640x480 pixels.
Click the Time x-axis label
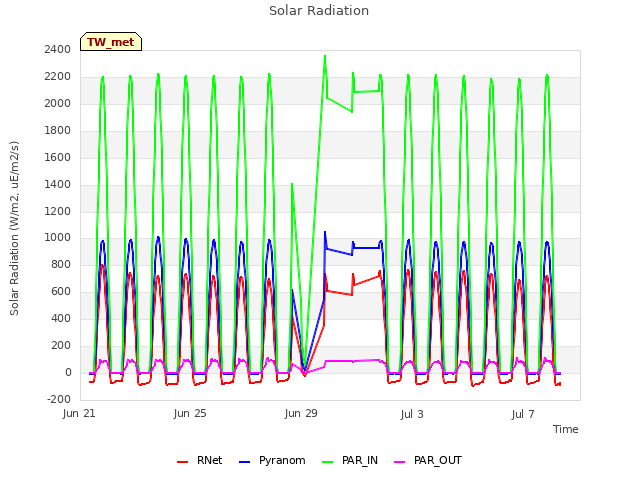tap(565, 429)
